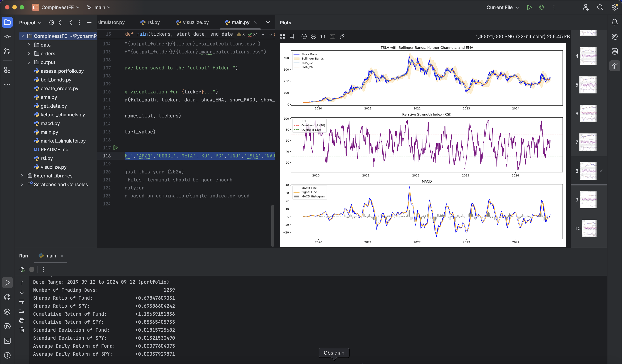This screenshot has width=622, height=364.
Task: Show hidden editor tabs chevron
Action: coord(268,22)
